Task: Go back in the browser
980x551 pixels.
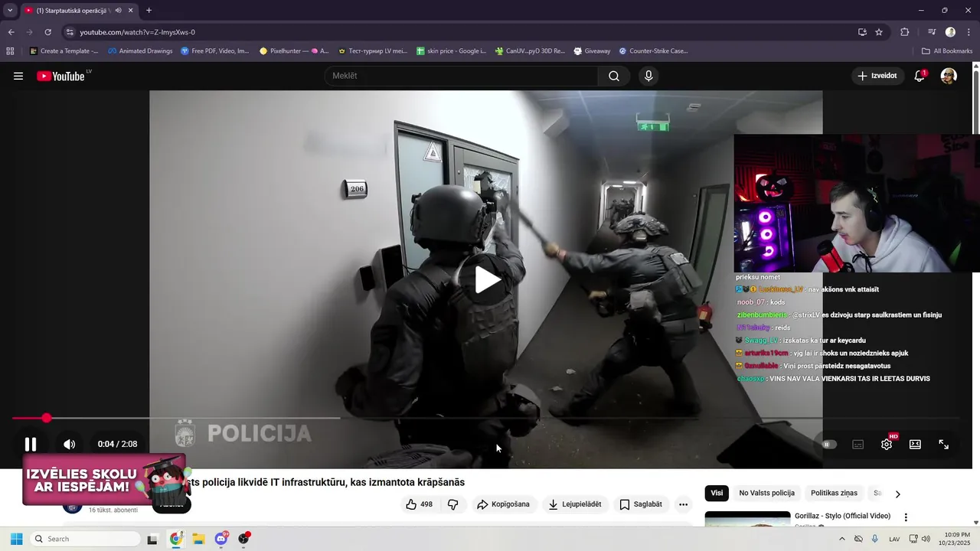Action: tap(11, 32)
